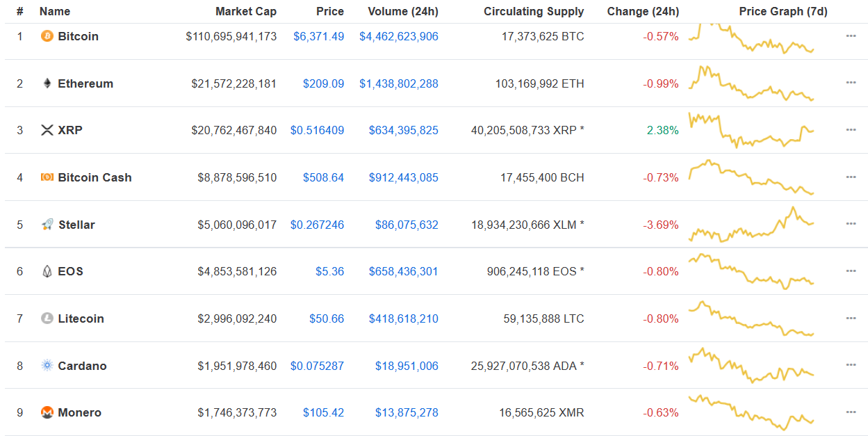Click the Bitcoin Cash logo icon
The image size is (868, 436).
tap(46, 177)
